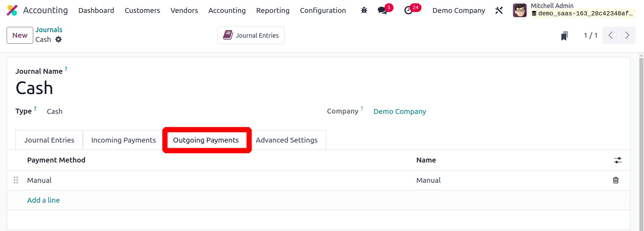Click the bookmark icon near the pager
This screenshot has width=644, height=231.
[x=564, y=36]
